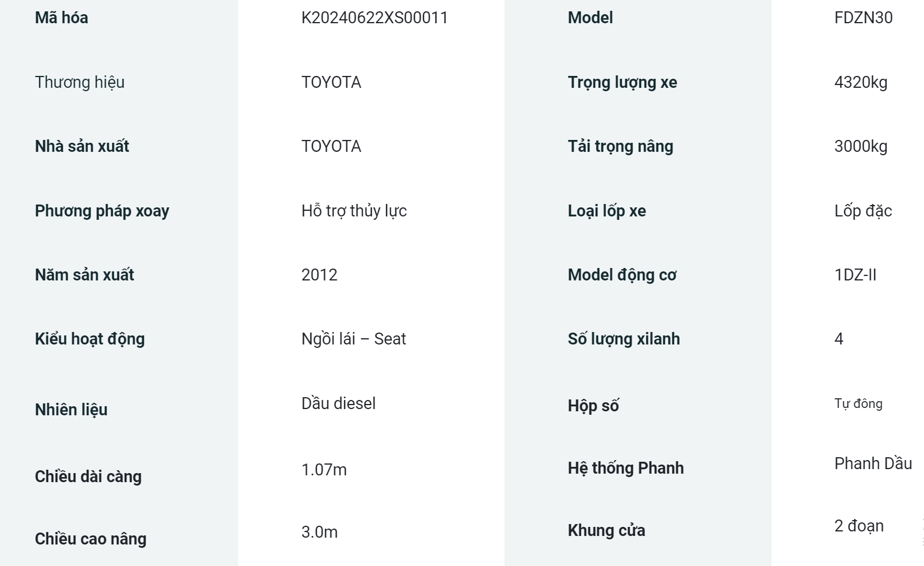Click the Nhà sản xuất label
Image resolution: width=924 pixels, height=566 pixels.
82,146
